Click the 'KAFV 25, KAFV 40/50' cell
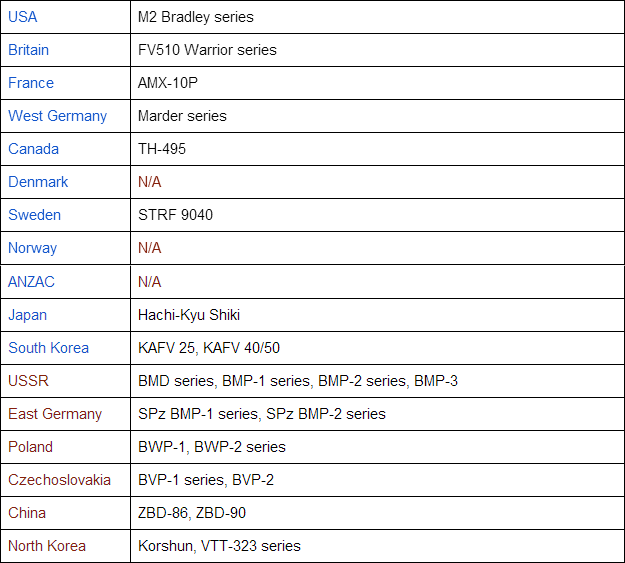The width and height of the screenshot is (625, 563). point(377,348)
